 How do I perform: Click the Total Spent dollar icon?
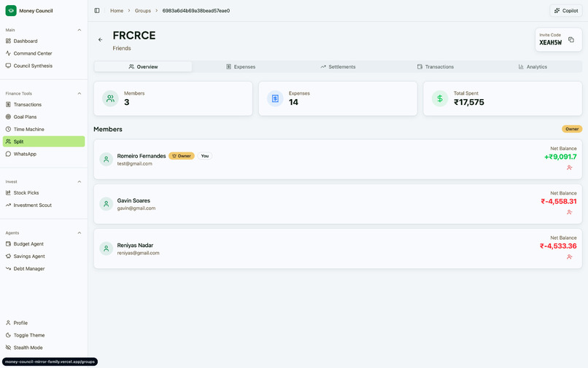point(440,98)
